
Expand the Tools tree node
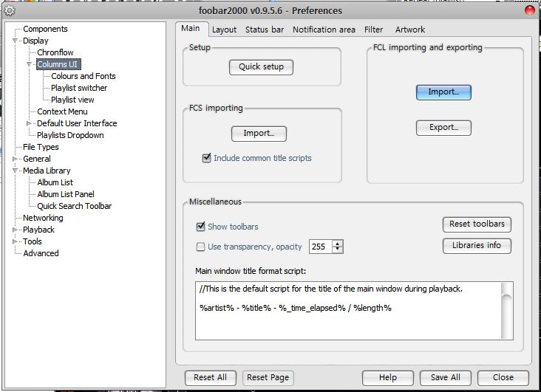pos(15,241)
